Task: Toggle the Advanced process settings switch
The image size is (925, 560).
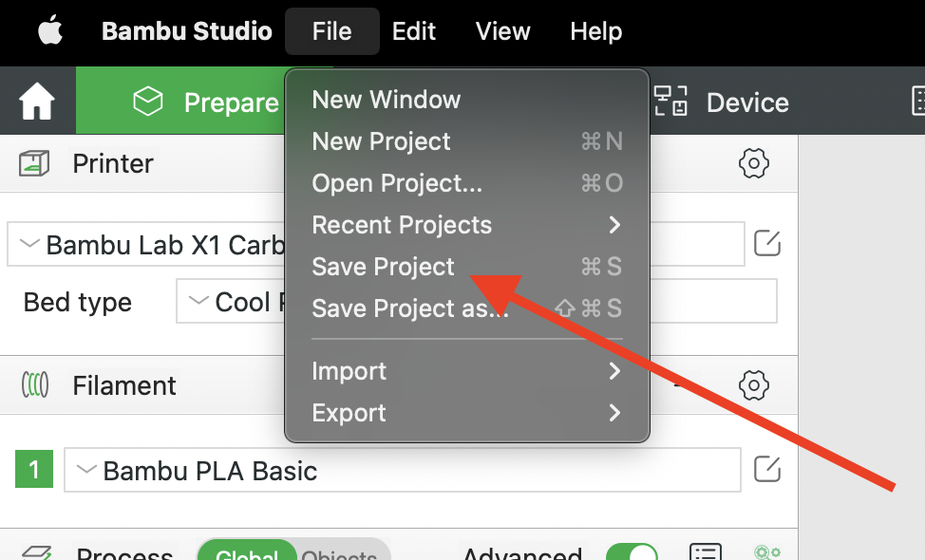Action: (x=633, y=552)
